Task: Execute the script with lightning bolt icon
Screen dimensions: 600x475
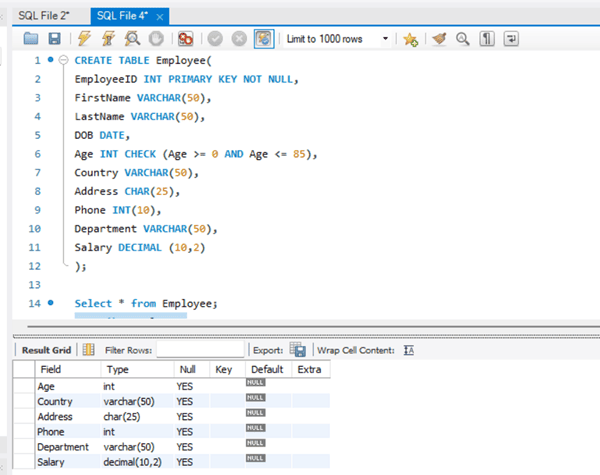Action: pos(84,39)
